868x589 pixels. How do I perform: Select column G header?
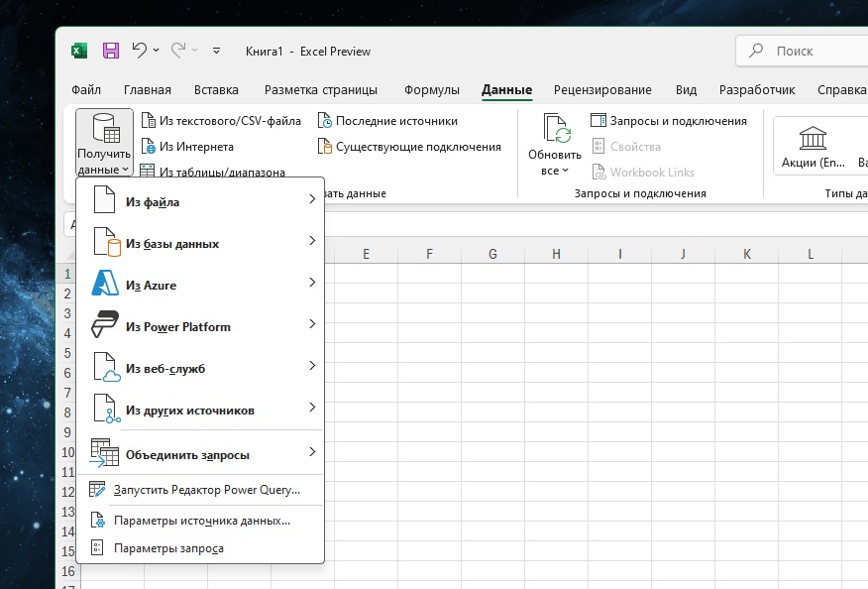point(492,254)
